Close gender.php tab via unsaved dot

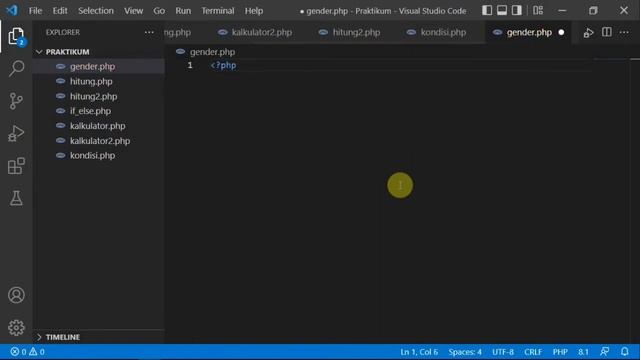click(561, 32)
